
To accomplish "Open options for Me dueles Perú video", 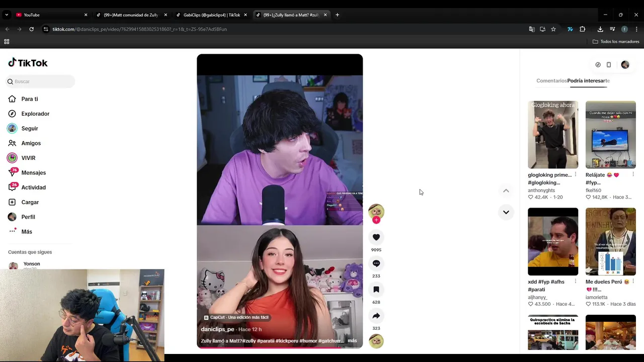I will (633, 282).
